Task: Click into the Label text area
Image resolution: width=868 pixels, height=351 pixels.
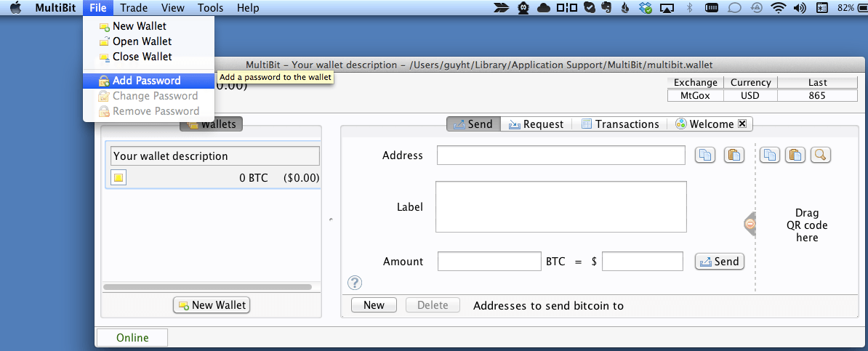Action: pos(561,206)
